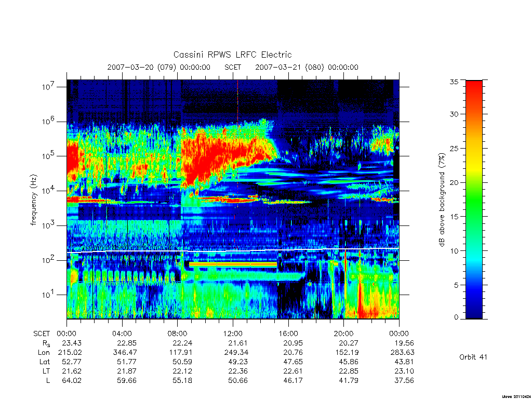
Task: Click colorbar tick value '30'
Action: point(454,114)
